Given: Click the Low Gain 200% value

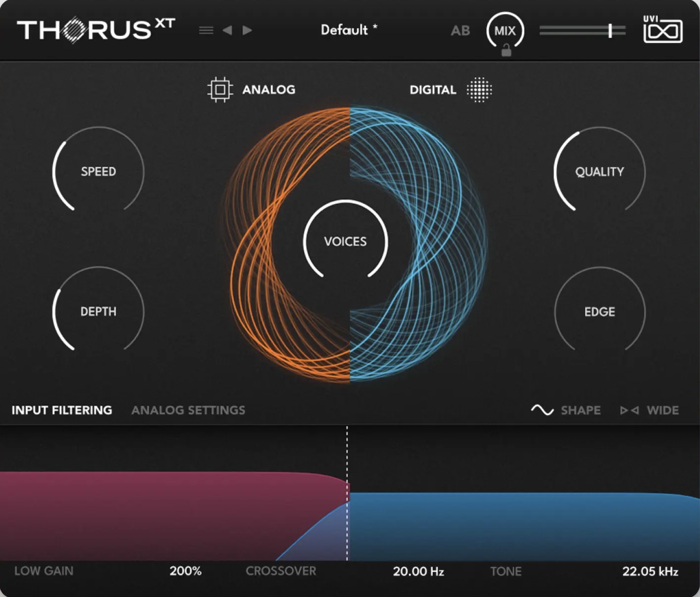Looking at the screenshot, I should pyautogui.click(x=186, y=571).
